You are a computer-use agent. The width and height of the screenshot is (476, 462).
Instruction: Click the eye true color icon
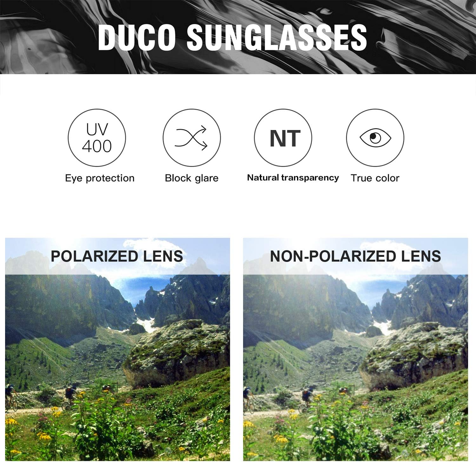[375, 138]
